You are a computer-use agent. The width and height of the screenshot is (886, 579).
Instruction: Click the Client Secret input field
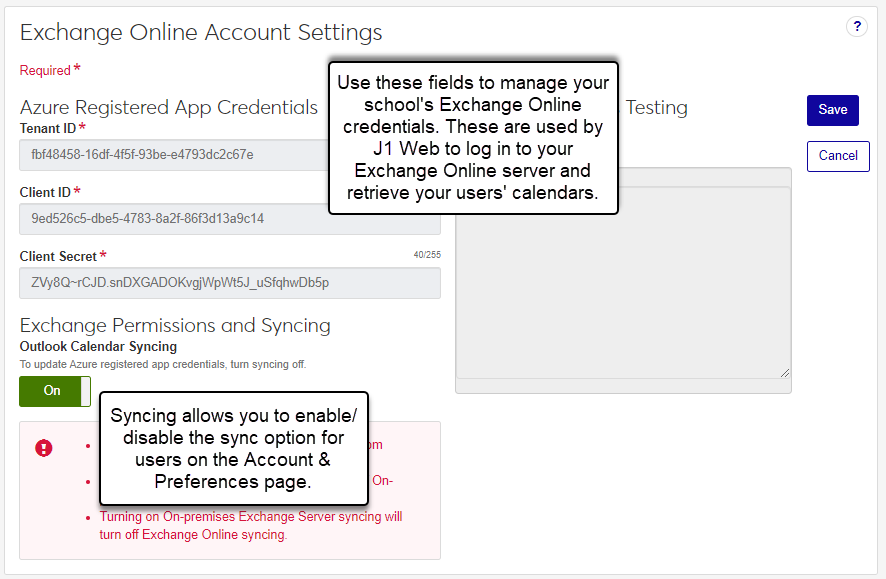230,283
